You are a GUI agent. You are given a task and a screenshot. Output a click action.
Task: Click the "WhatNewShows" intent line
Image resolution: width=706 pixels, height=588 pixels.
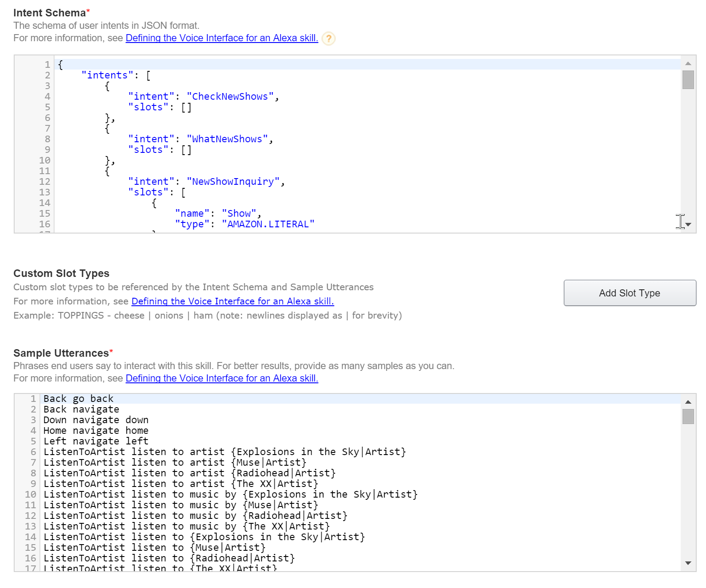pyautogui.click(x=200, y=139)
